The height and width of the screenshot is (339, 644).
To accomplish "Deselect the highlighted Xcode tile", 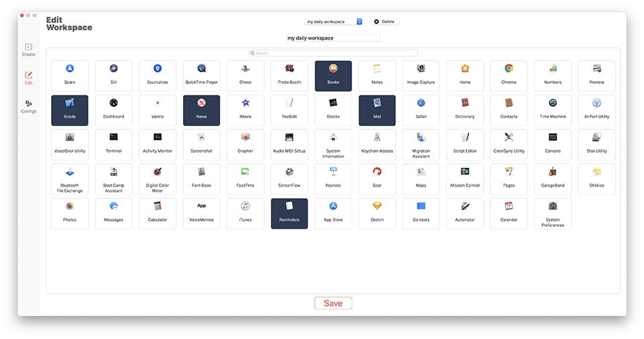I will pyautogui.click(x=70, y=110).
